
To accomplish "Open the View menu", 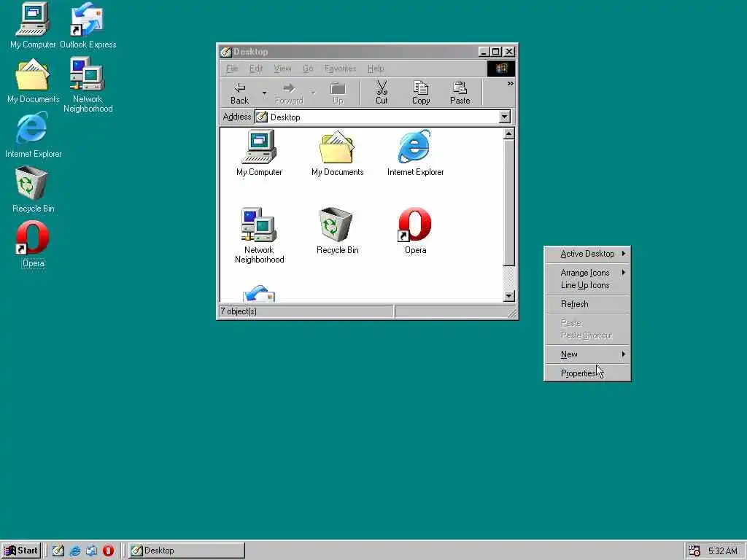I will coord(282,69).
